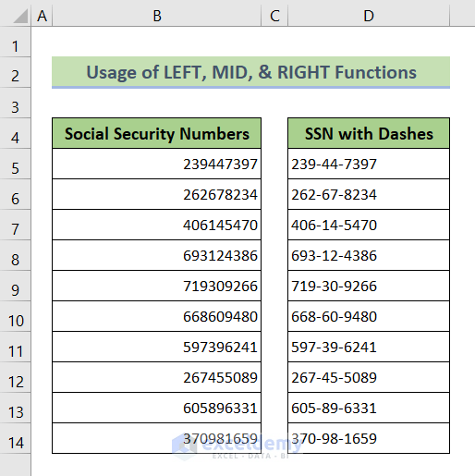Select cell showing 267-45-5089
This screenshot has height=476, width=475.
(369, 377)
